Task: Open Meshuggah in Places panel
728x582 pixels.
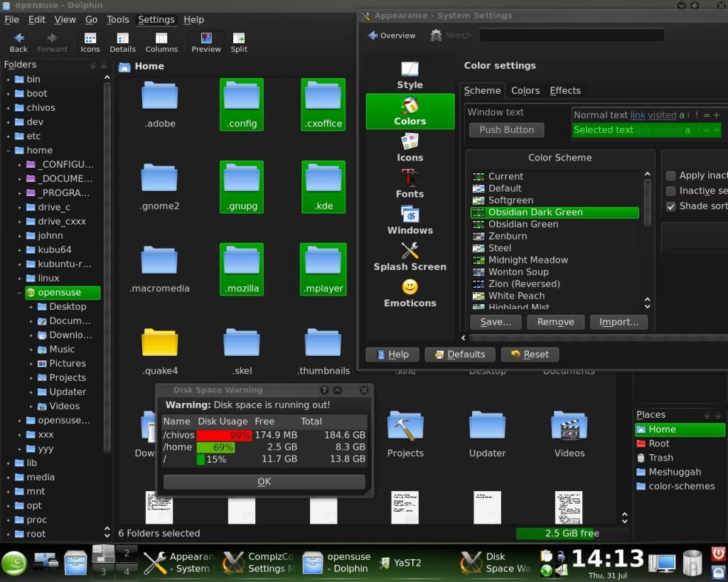Action: click(x=680, y=473)
